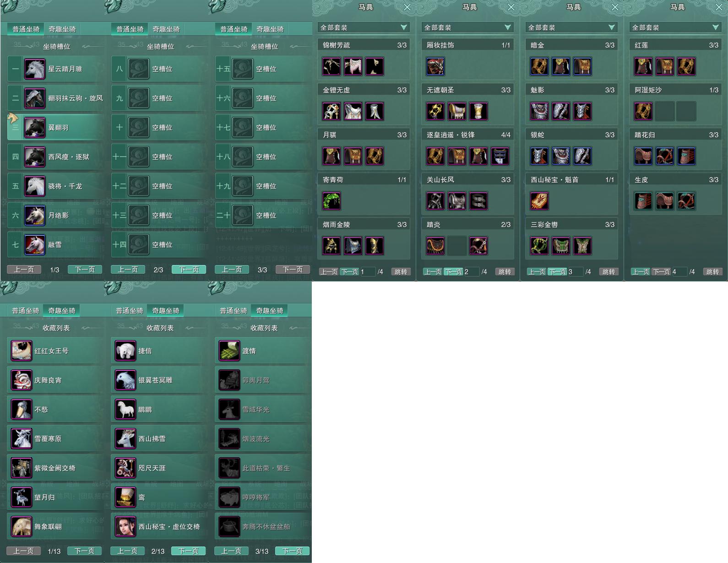Click the 烟波流光 list entry
The image size is (728, 563).
(263, 438)
